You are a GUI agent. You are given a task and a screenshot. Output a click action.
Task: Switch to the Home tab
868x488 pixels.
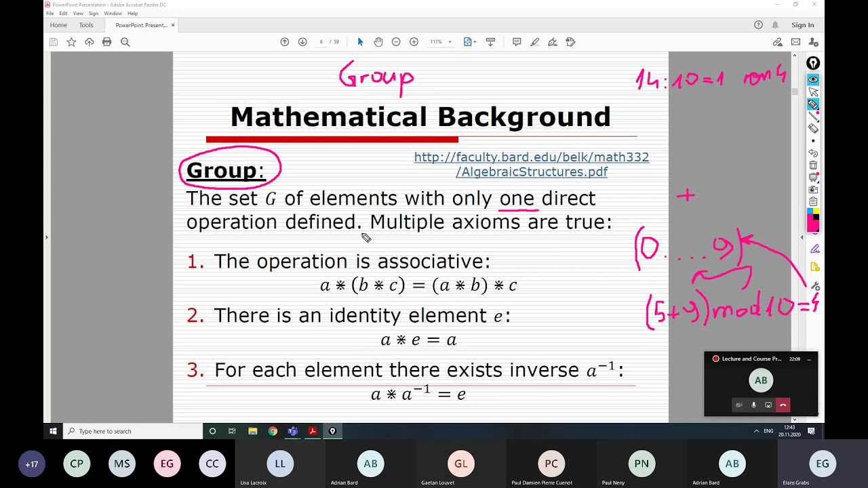point(58,25)
